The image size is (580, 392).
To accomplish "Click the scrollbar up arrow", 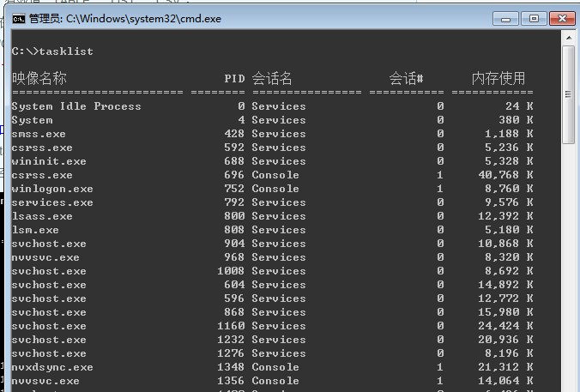I will pyautogui.click(x=568, y=38).
